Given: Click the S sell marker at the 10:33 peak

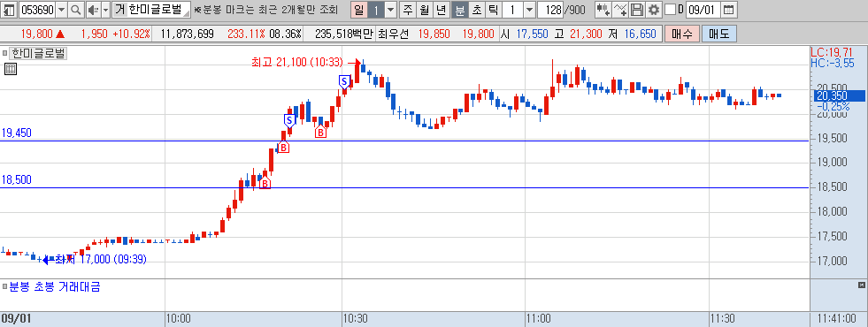Looking at the screenshot, I should coord(344,82).
